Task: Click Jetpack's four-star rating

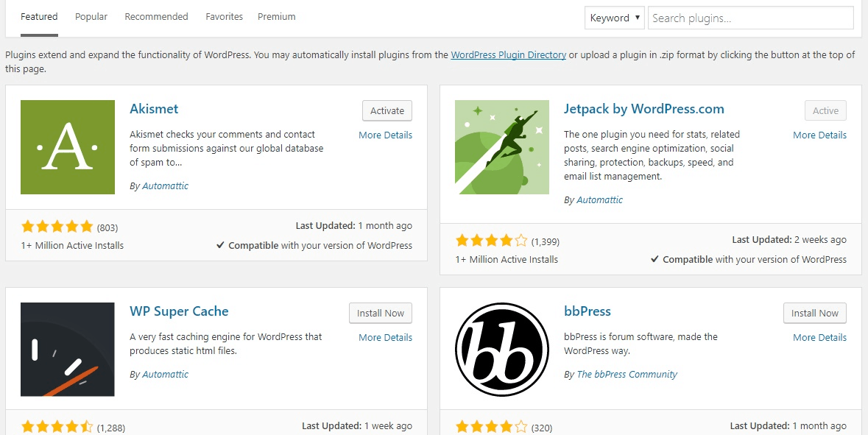Action: 492,241
